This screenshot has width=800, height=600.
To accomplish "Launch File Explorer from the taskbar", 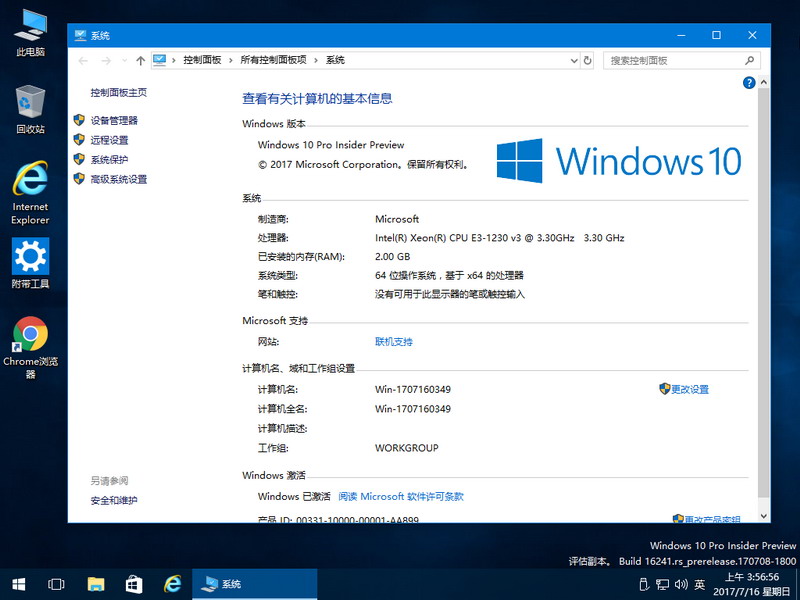I will 95,584.
